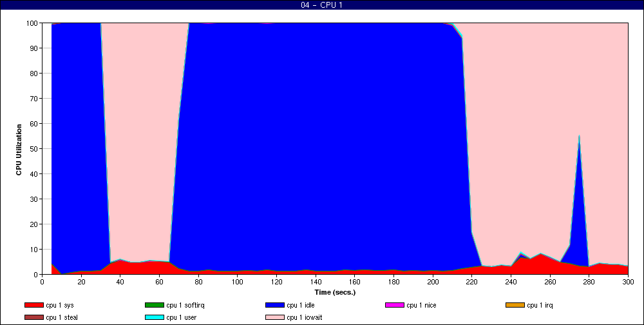Select the 'cpu 1 irq' legend label
The image size is (644, 325).
coord(540,305)
